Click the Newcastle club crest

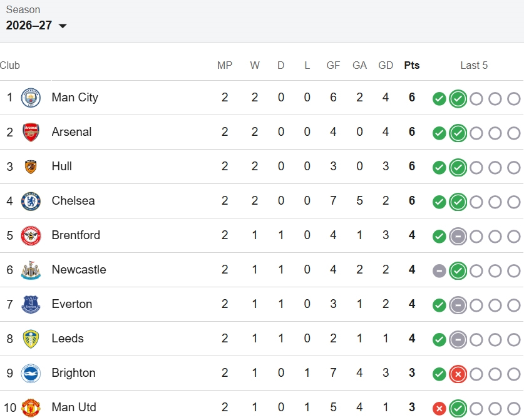(x=31, y=270)
